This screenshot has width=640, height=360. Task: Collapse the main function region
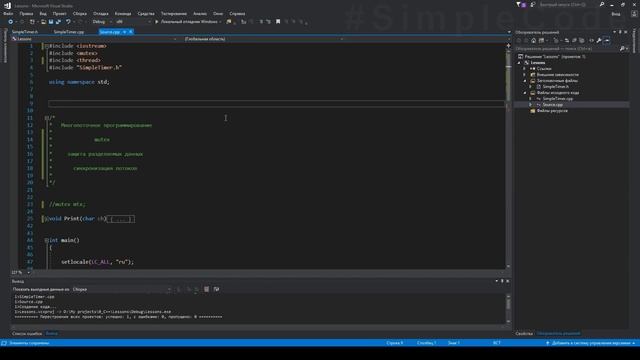click(47, 240)
